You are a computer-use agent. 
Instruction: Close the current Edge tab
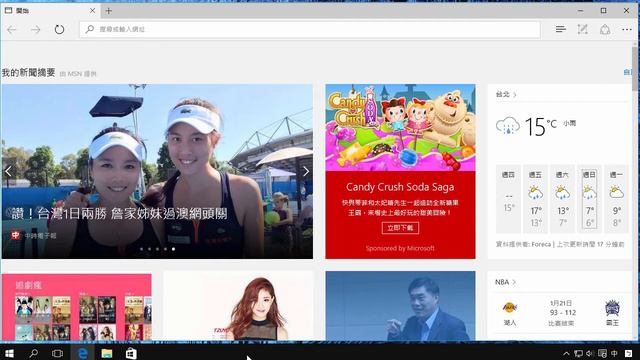(93, 11)
